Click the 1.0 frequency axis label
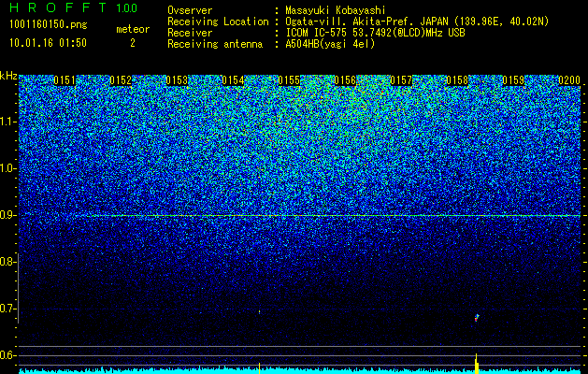Screen dimensions: 588x374 [x=7, y=168]
